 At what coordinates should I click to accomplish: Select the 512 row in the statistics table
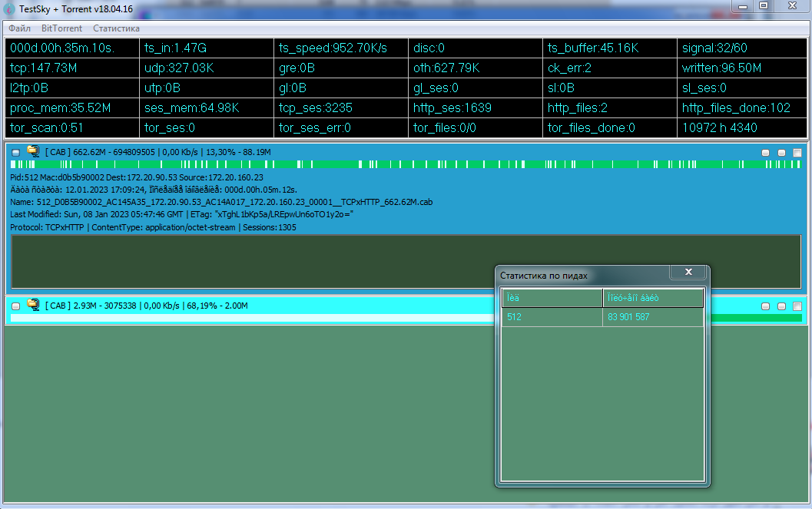(552, 317)
